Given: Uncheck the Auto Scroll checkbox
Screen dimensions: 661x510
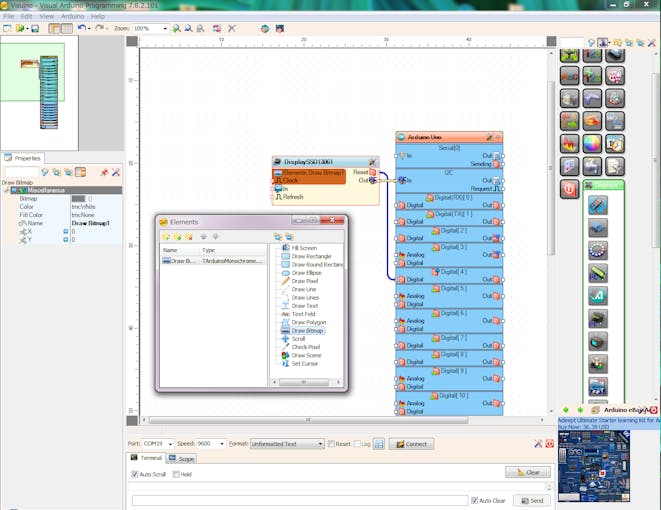Looking at the screenshot, I should (134, 474).
